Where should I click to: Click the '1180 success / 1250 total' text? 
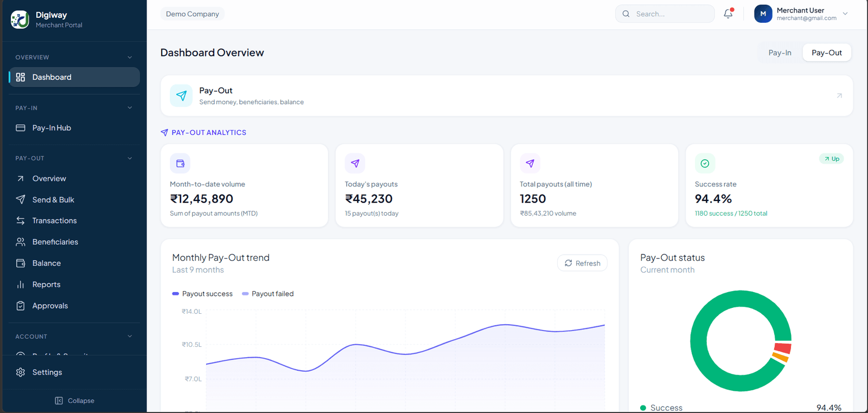coord(731,214)
